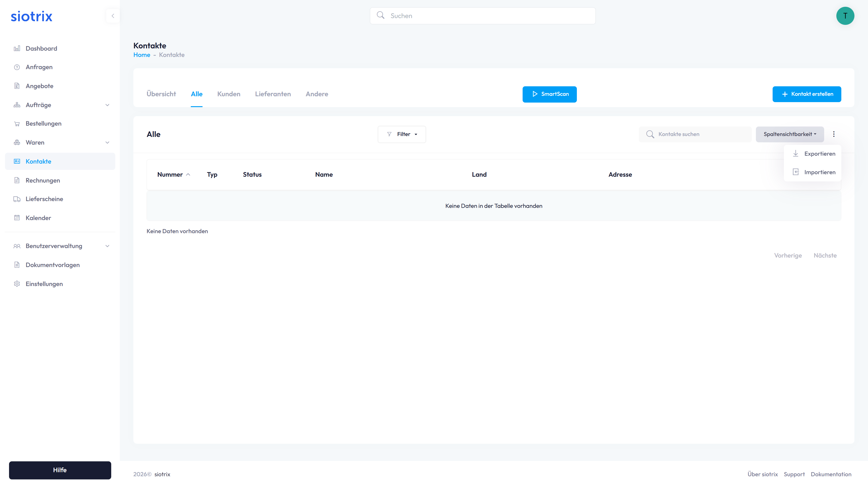Click the Einstellungen gear icon
The image size is (868, 488).
[17, 284]
